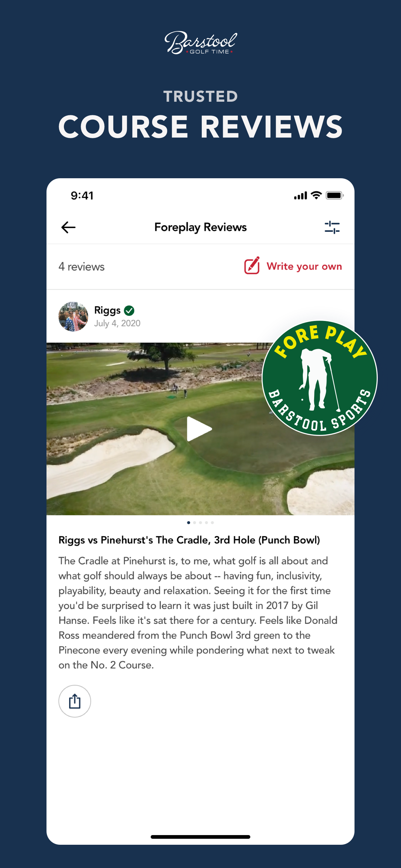Click Riggs' green verified badge

[129, 310]
